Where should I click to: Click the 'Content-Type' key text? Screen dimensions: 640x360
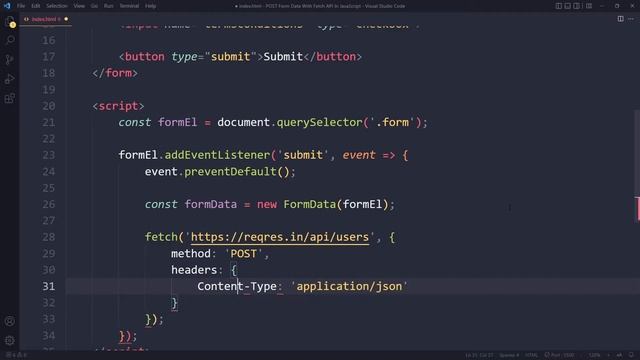(237, 287)
